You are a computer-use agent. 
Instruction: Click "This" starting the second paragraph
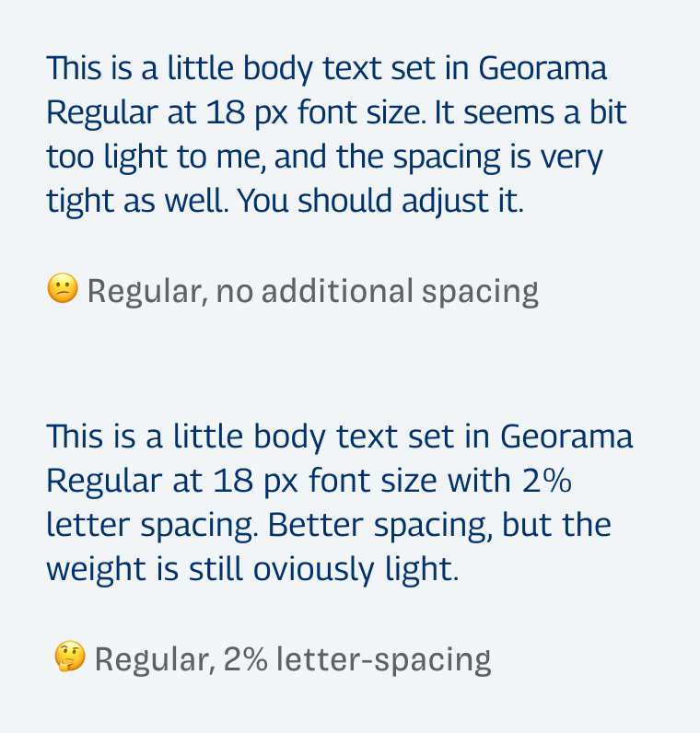point(75,436)
